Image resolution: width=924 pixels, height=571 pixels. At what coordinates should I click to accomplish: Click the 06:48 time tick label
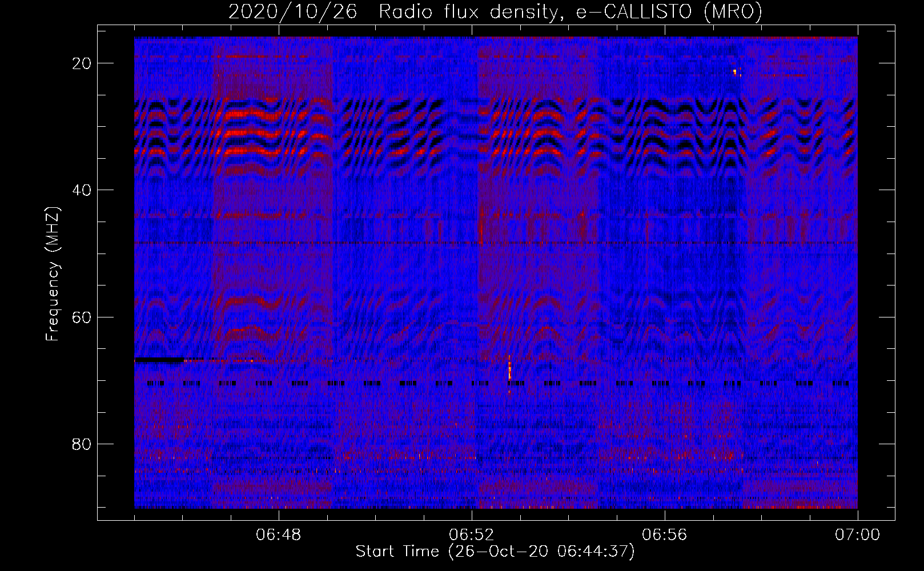pos(279,535)
